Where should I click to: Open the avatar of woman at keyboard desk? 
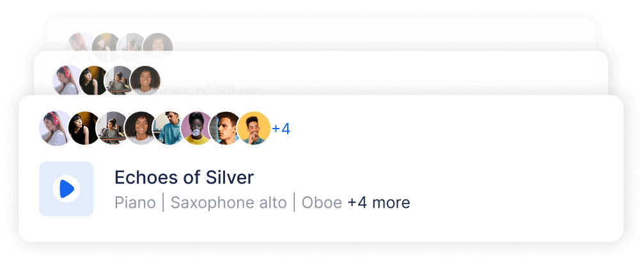click(x=111, y=128)
